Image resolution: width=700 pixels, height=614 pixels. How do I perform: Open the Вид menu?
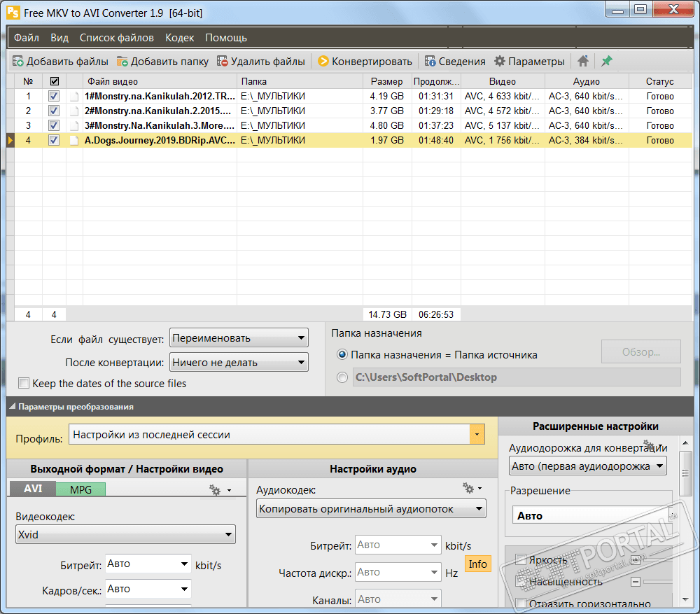pos(59,38)
